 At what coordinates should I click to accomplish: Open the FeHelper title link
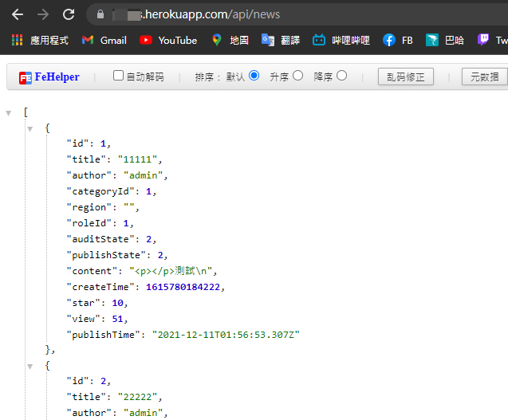click(57, 77)
